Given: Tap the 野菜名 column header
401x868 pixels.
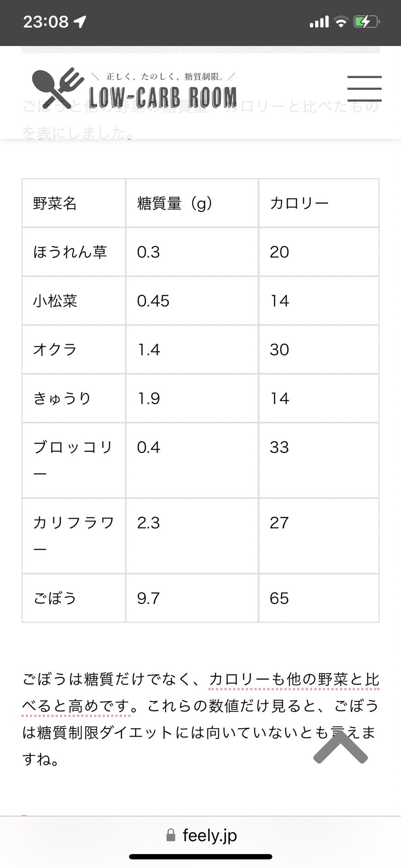Looking at the screenshot, I should (x=74, y=203).
